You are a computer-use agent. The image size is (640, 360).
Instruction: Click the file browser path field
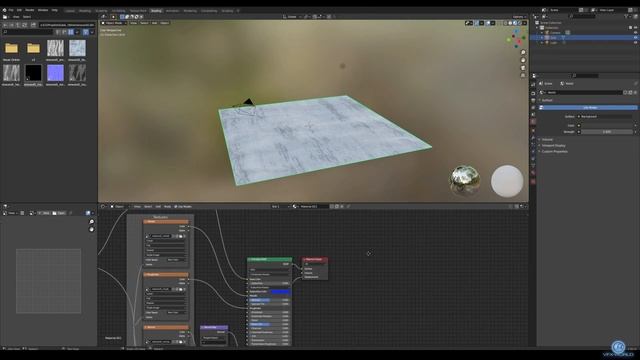coord(67,25)
